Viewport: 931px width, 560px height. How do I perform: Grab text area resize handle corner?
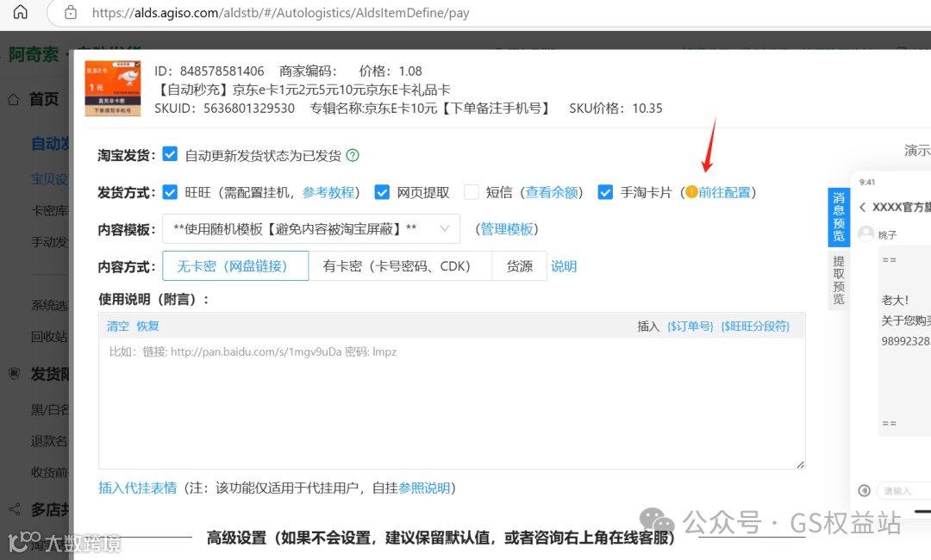800,464
